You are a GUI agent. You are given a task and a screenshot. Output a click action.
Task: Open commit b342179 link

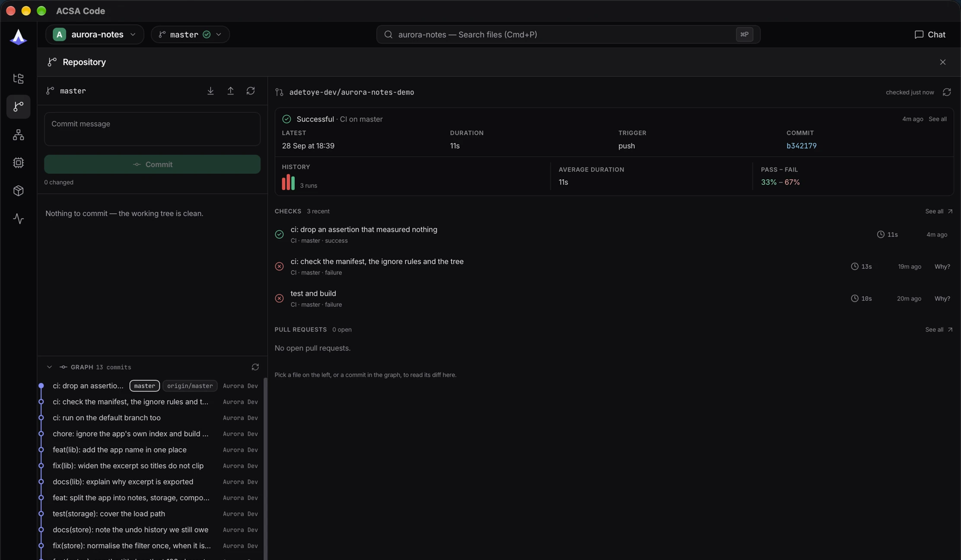coord(801,146)
